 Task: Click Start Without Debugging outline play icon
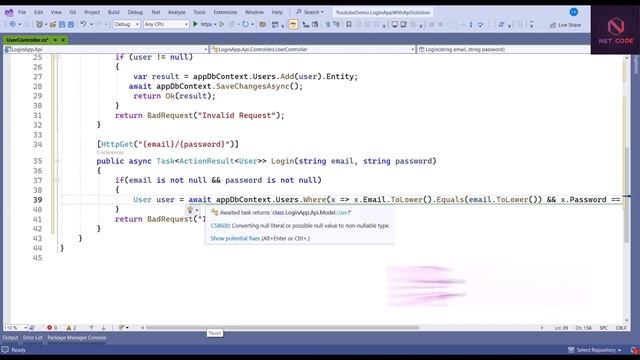pyautogui.click(x=222, y=24)
